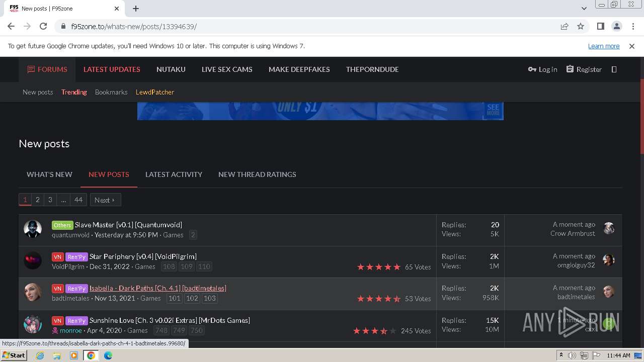
Task: Click the blue ONLY $1 banner ad
Action: pos(320,111)
